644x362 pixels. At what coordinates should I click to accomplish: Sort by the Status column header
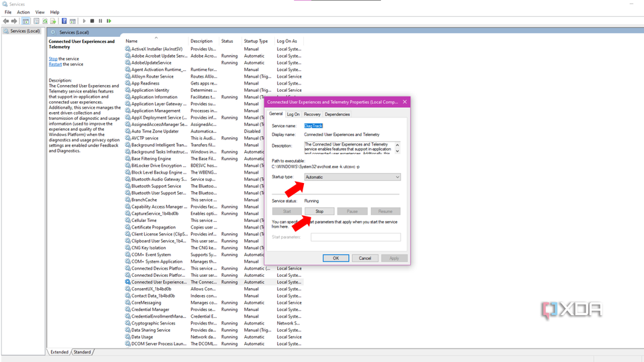pos(231,41)
